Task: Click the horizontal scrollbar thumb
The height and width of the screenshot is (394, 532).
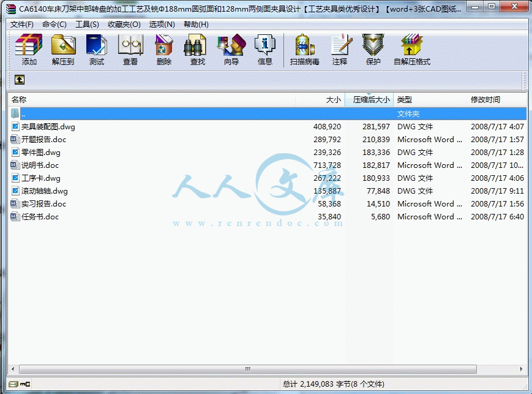Action: tap(248, 369)
